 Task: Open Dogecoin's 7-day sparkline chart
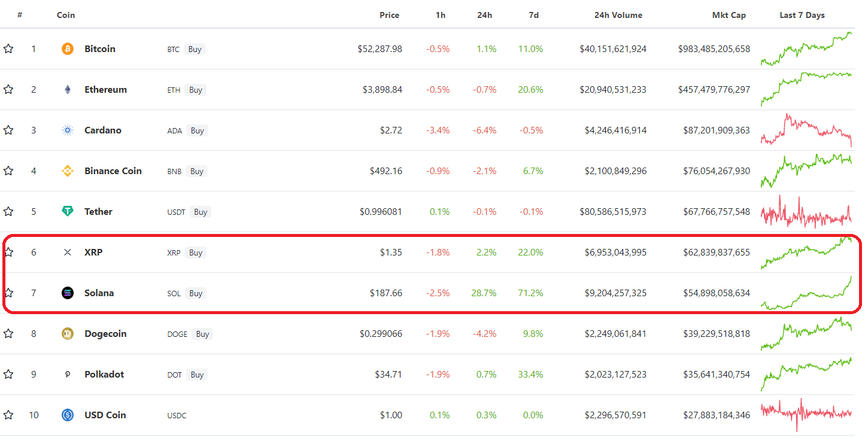[806, 333]
